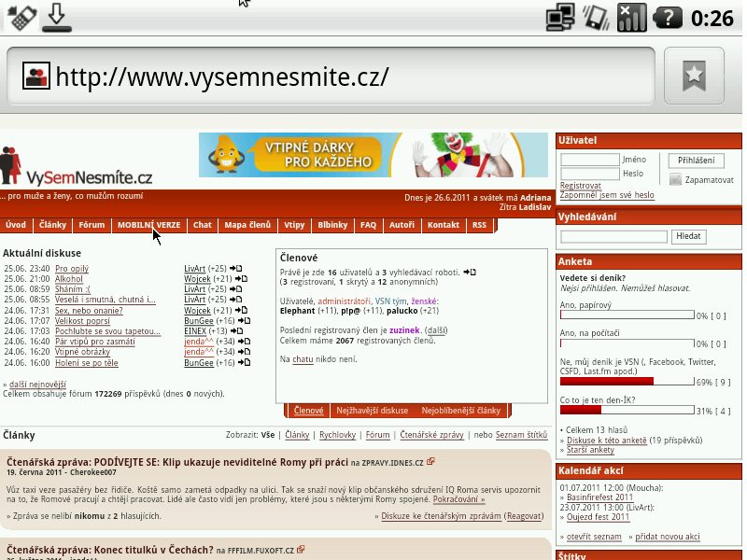Tap the network computers status icon
Screen dimensions: 747x560
tap(560, 18)
